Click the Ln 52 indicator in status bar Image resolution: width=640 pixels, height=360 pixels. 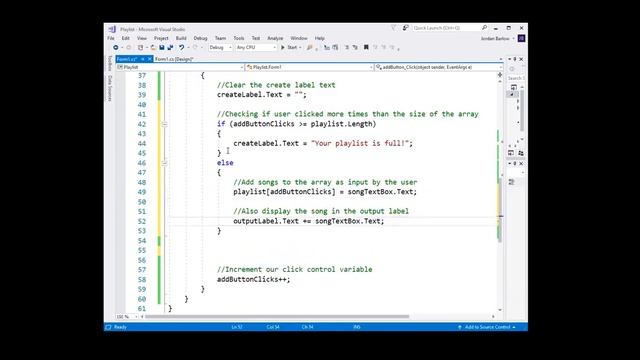pos(237,327)
